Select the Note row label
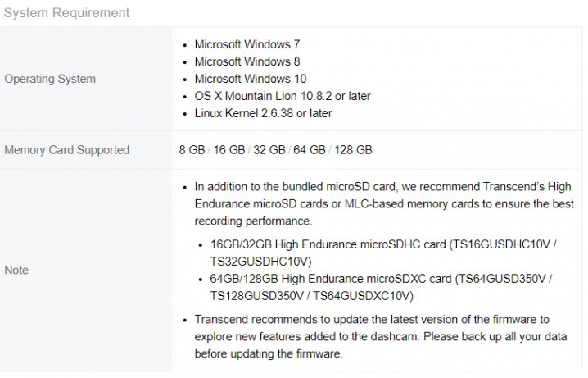 point(16,270)
